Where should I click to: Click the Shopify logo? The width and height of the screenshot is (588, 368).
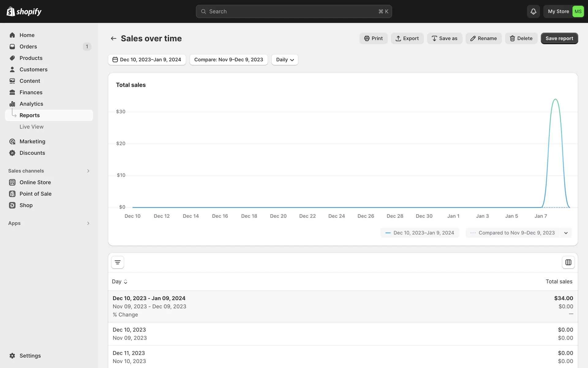coord(24,11)
